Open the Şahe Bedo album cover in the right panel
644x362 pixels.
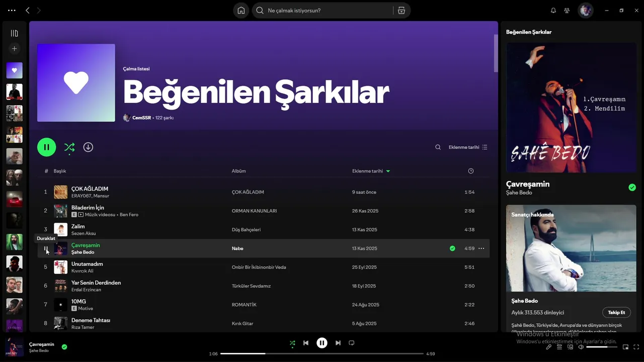pos(571,108)
